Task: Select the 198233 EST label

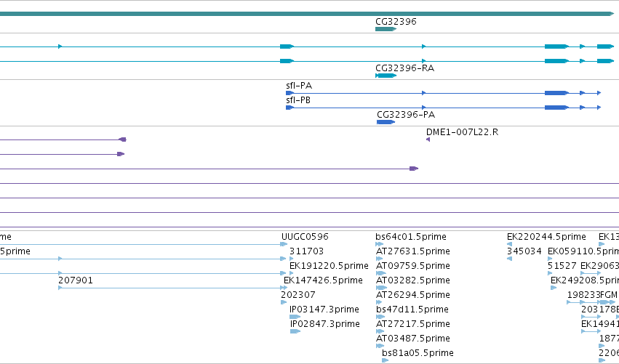Action: point(583,295)
